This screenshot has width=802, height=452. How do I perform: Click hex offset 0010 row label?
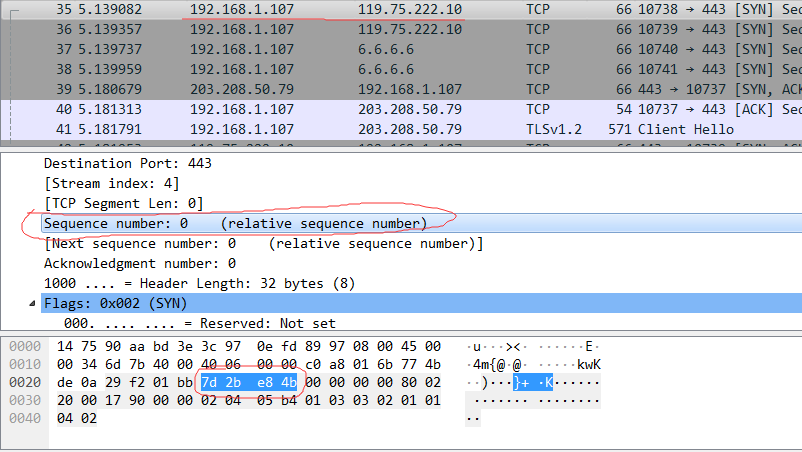click(25, 364)
